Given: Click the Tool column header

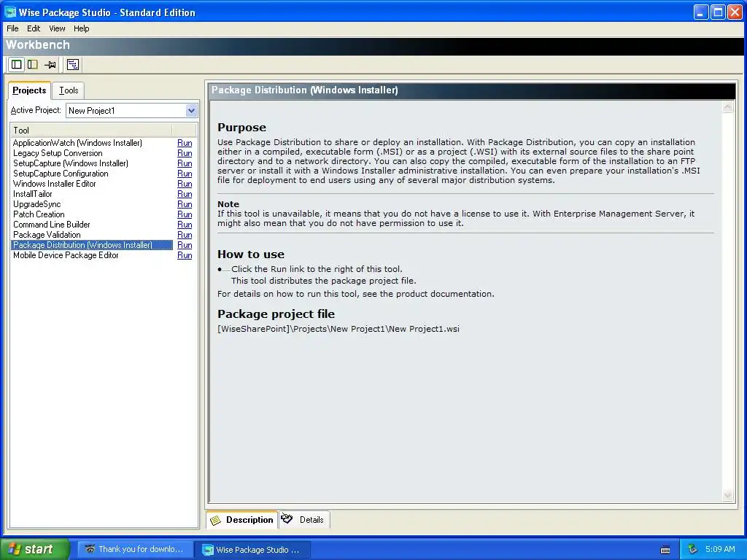Looking at the screenshot, I should pos(91,130).
